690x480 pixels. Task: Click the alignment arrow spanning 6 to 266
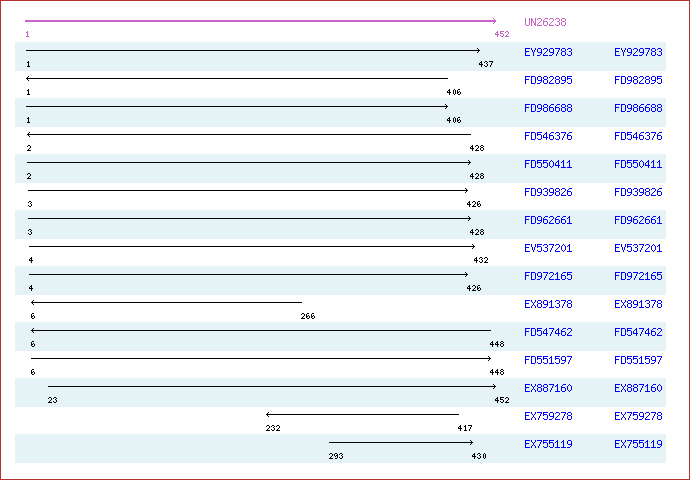point(166,302)
